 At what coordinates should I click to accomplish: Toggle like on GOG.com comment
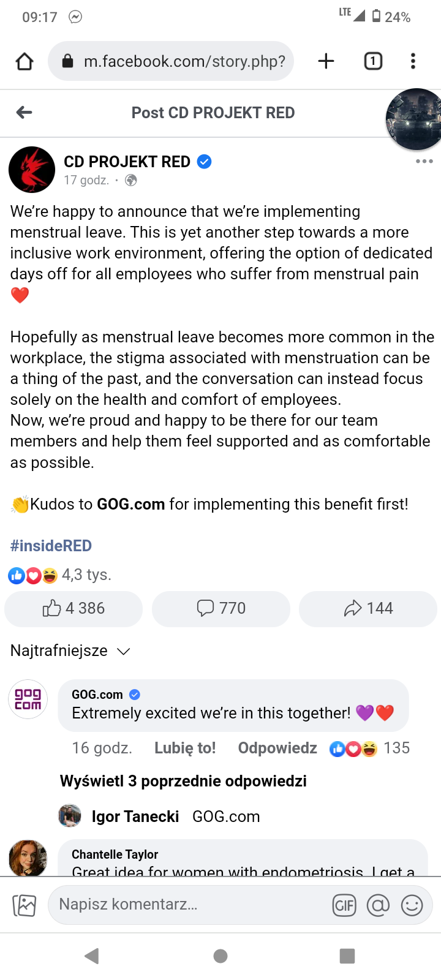click(185, 748)
